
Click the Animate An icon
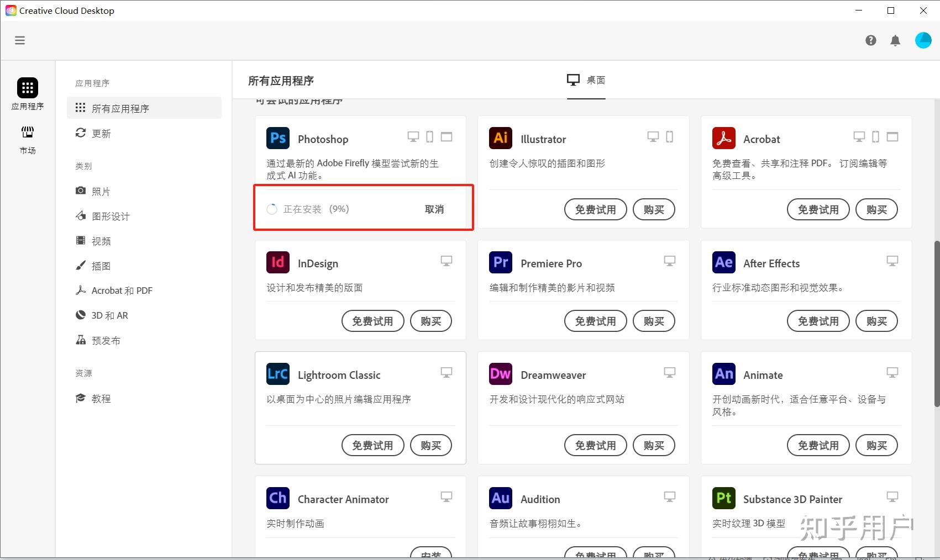click(724, 374)
